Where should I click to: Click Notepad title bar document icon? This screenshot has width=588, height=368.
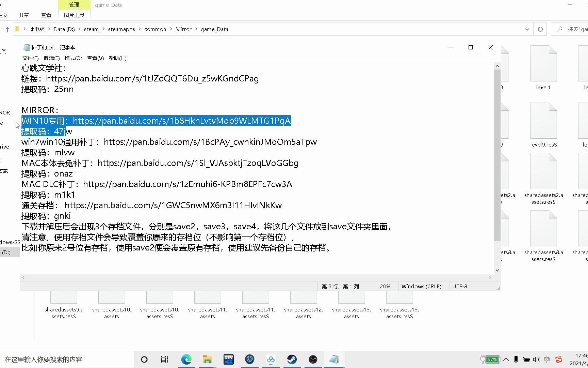pyautogui.click(x=27, y=47)
